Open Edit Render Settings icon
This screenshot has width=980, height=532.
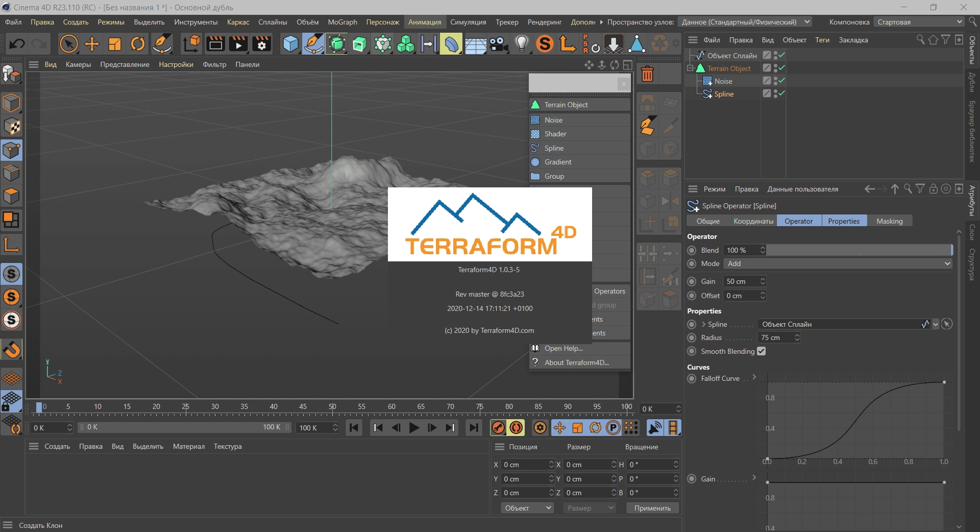click(262, 44)
